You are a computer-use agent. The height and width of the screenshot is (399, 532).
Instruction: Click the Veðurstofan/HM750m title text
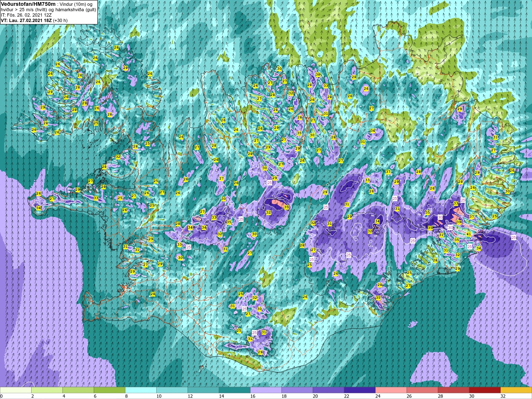[x=28, y=4]
